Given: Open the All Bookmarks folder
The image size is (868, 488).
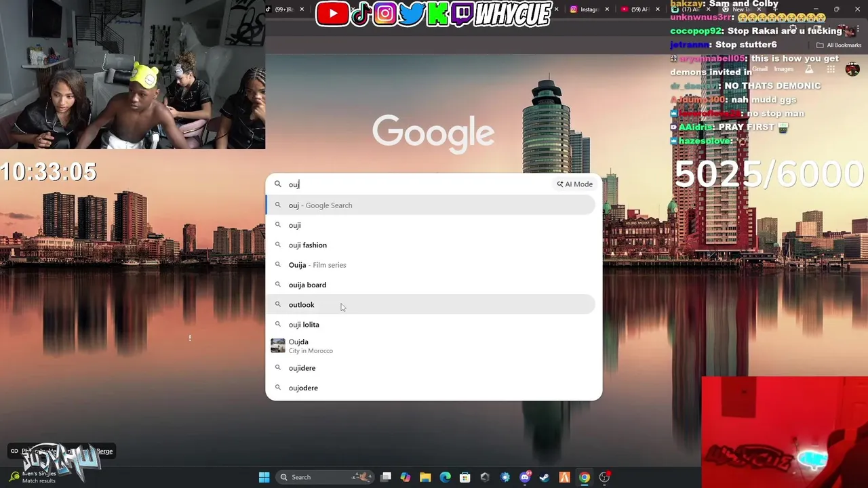Looking at the screenshot, I should point(839,45).
